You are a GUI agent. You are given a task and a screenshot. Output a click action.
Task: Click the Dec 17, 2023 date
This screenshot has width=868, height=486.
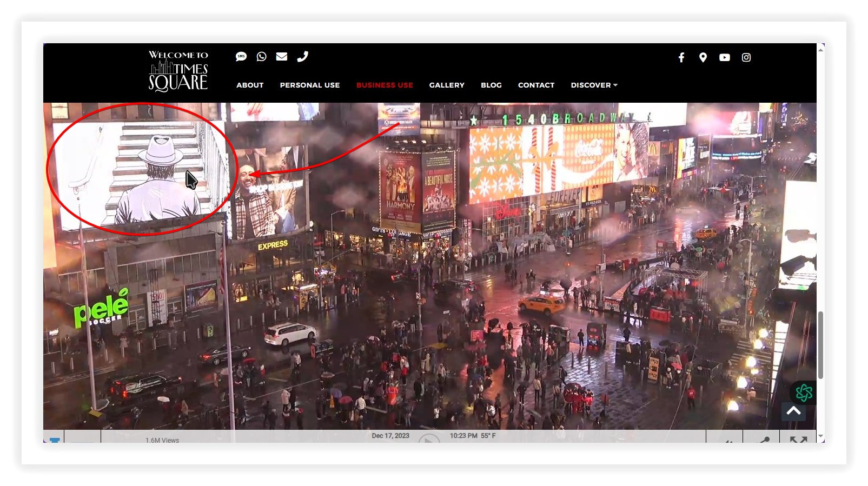click(x=390, y=436)
